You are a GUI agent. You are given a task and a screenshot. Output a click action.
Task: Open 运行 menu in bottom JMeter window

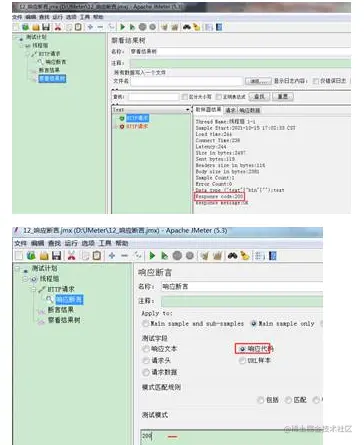[71, 243]
